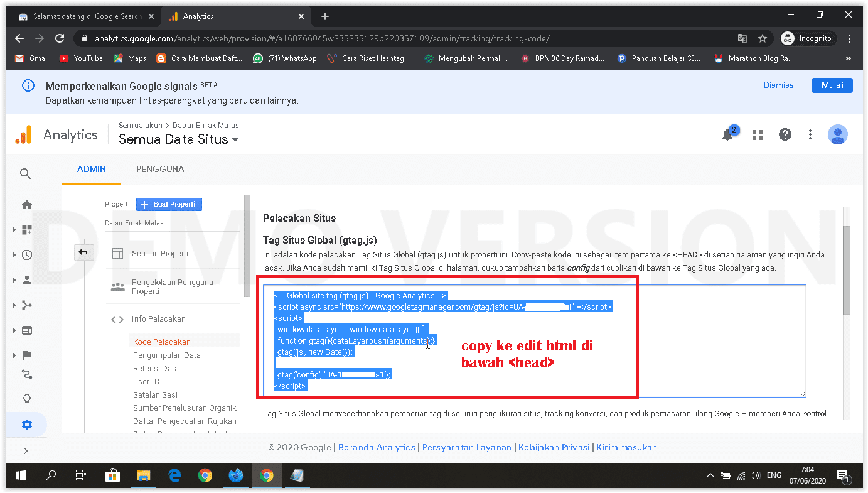Click the notifications bell icon
The width and height of the screenshot is (868, 493).
click(728, 134)
